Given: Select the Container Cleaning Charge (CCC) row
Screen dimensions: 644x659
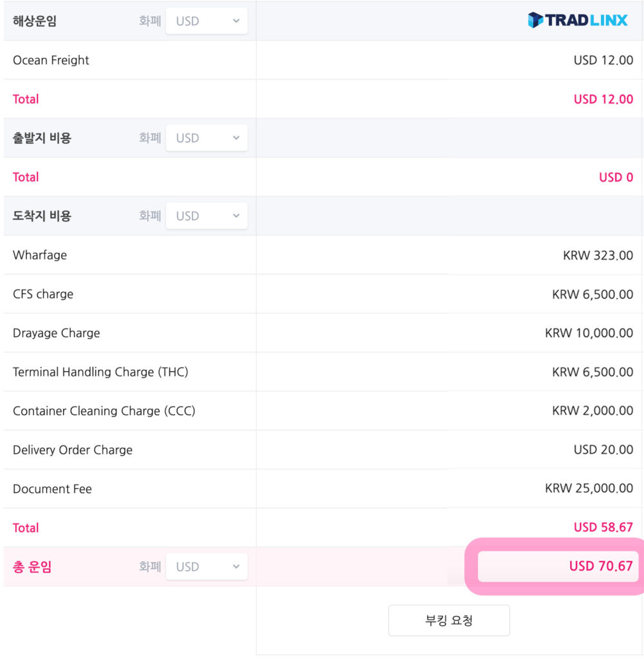Looking at the screenshot, I should tap(323, 411).
